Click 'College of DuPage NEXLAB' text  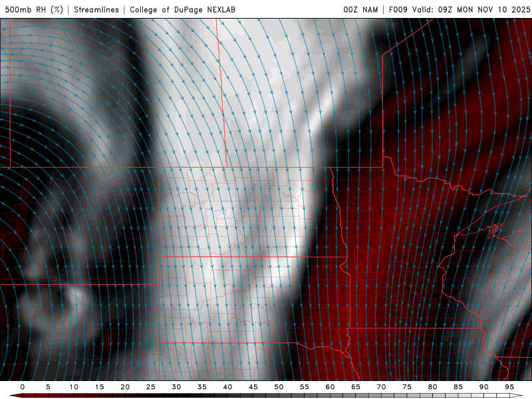[x=182, y=9]
